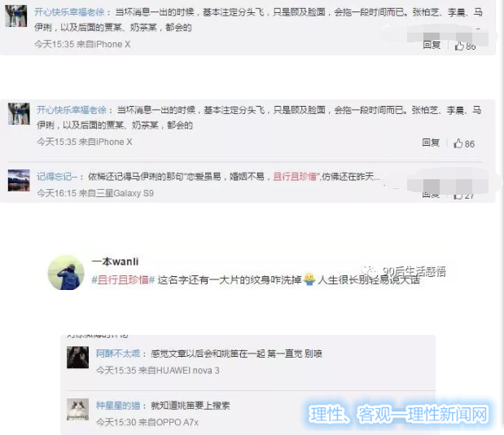Screen dimensions: 504x435
Task: Like the 86-likes comment in second block
Action: click(464, 143)
